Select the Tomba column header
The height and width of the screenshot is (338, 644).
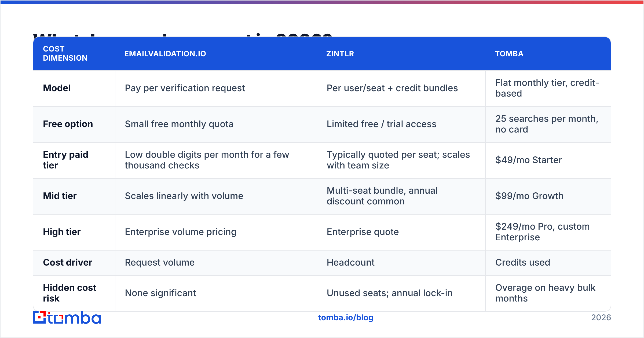point(548,54)
